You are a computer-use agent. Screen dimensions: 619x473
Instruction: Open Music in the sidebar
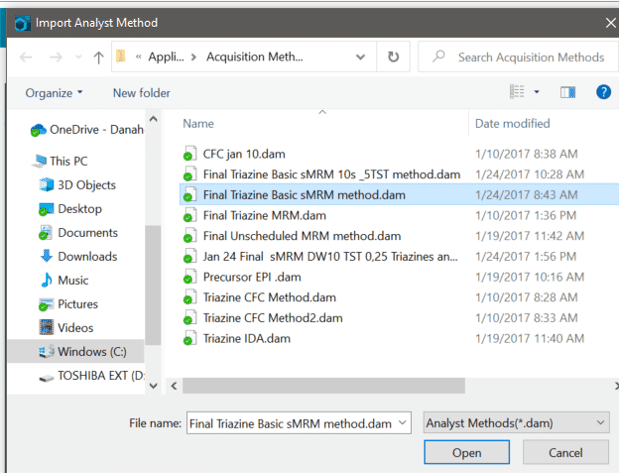[x=64, y=280]
